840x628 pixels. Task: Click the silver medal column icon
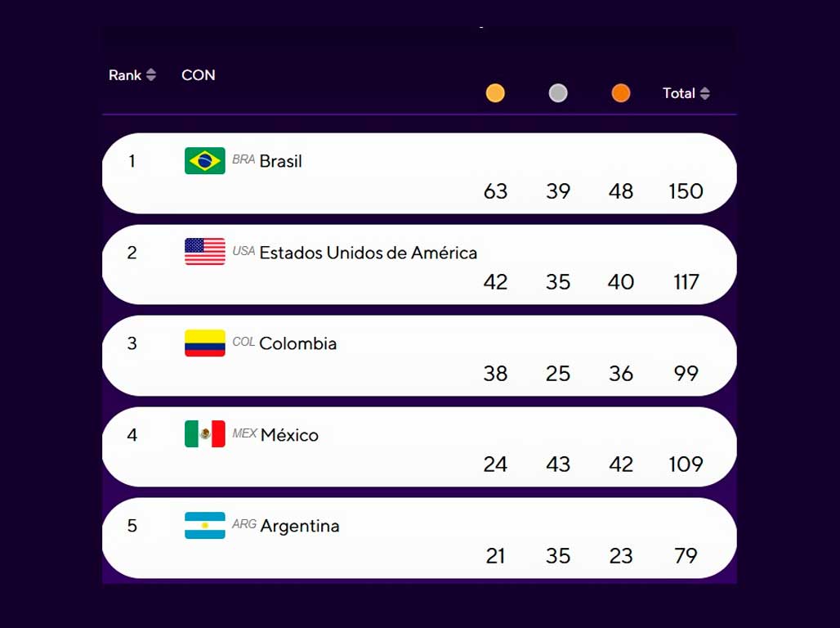coord(558,93)
